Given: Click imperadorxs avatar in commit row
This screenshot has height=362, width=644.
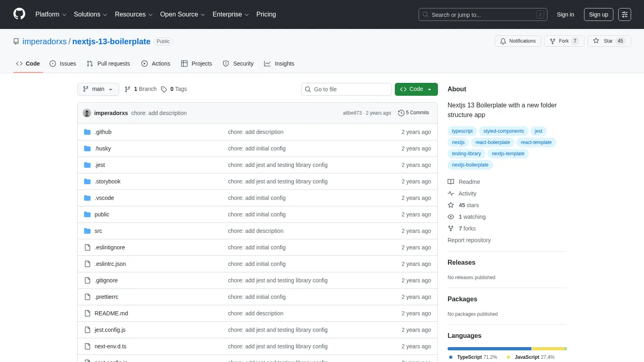Looking at the screenshot, I should coord(87,113).
